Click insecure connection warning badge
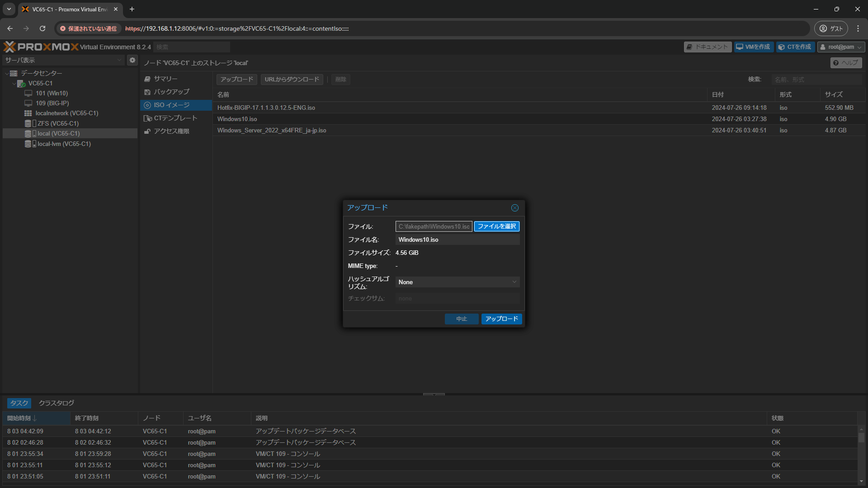 tap(89, 28)
